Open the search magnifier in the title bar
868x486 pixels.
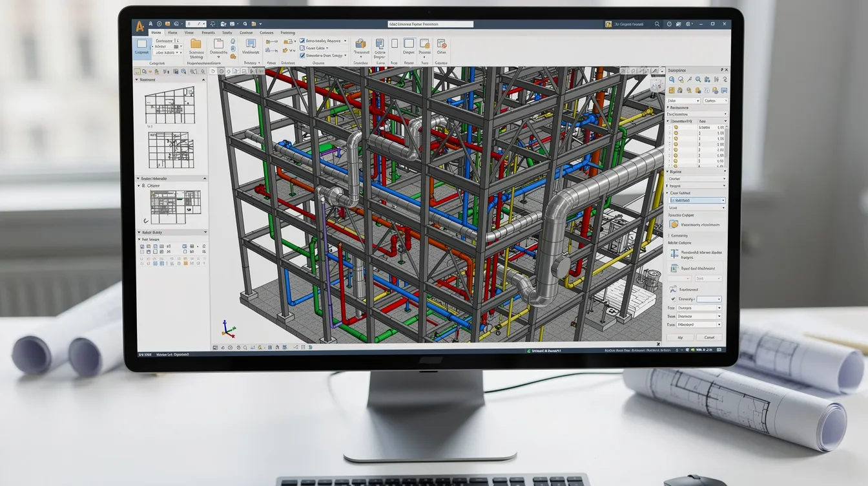pos(657,24)
